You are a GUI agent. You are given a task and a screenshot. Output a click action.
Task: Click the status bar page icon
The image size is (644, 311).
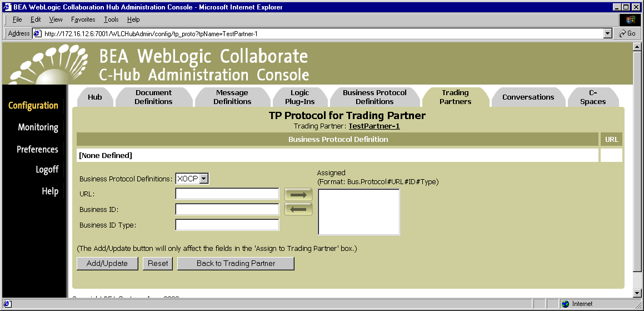tap(7, 304)
